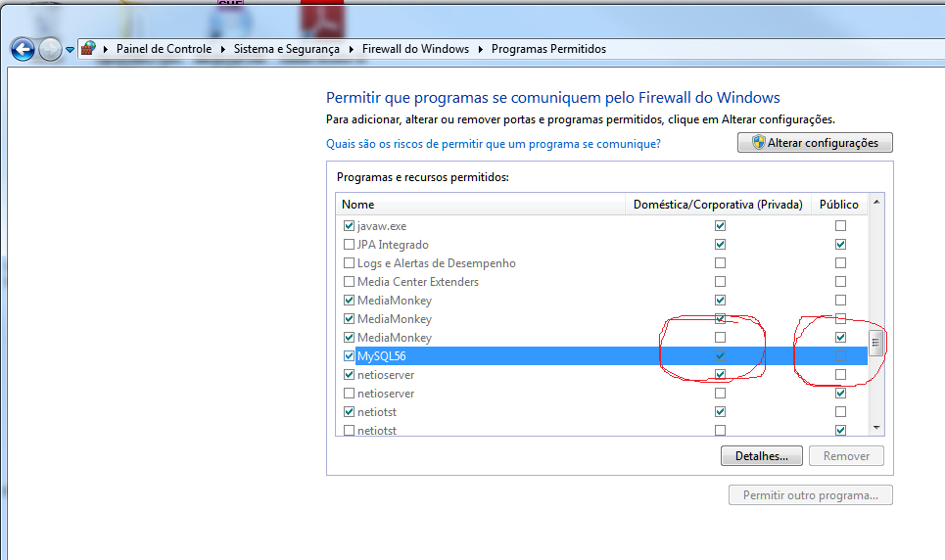Expand the arrow after Painel de Controle
This screenshot has height=560, width=945.
[222, 49]
